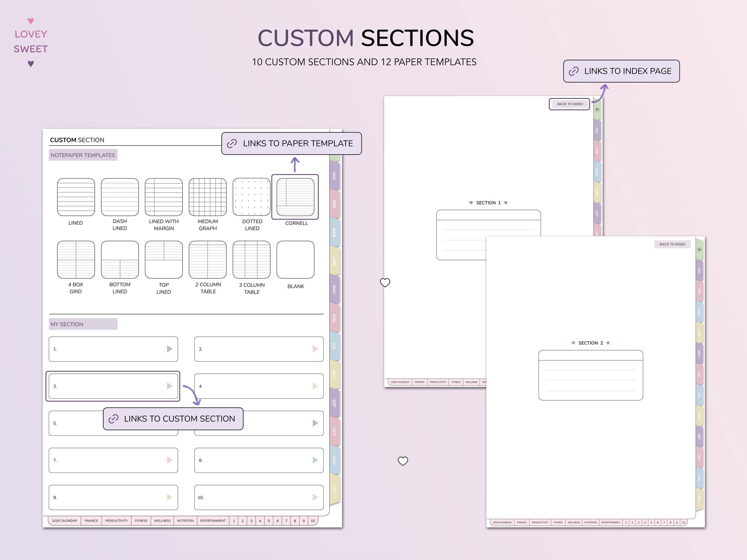Click the arrow in section box 8
The height and width of the screenshot is (560, 747).
pyautogui.click(x=315, y=460)
